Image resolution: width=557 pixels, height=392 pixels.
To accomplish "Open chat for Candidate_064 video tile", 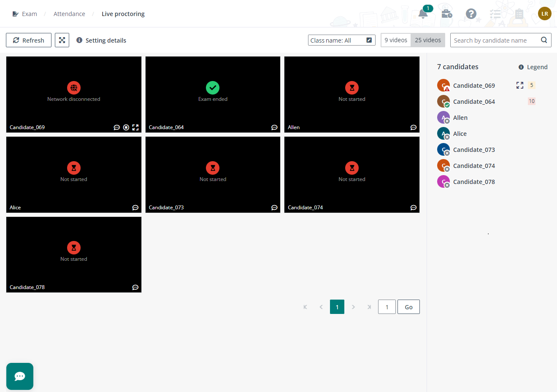I will (x=274, y=127).
